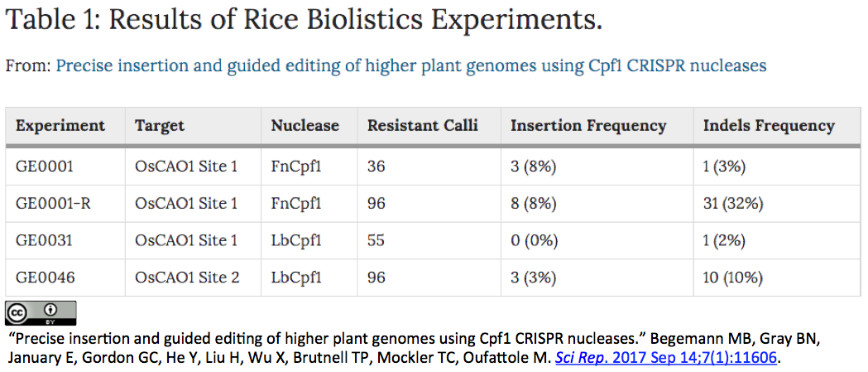The image size is (868, 372).
Task: Click the Experiment column header
Action: (60, 126)
